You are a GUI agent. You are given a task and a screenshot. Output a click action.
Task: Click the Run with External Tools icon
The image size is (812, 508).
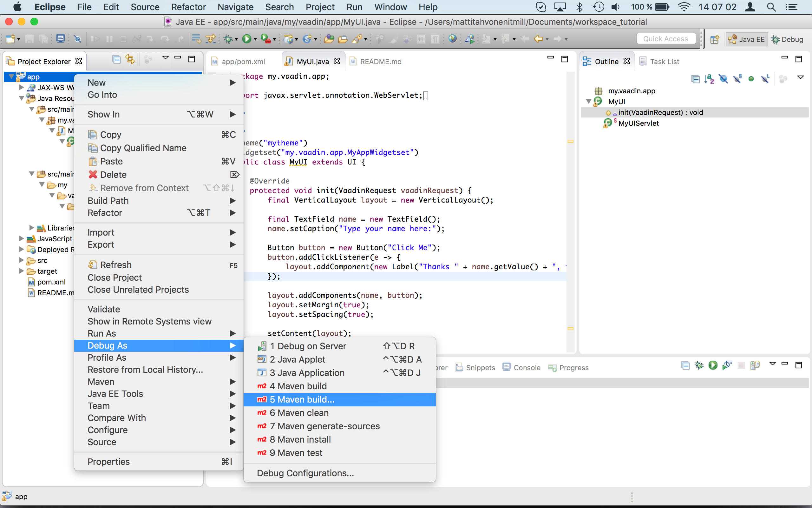tap(266, 39)
